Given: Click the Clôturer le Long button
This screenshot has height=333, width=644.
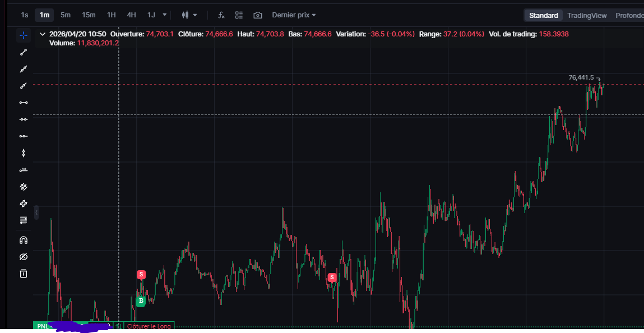Looking at the screenshot, I should tap(150, 326).
